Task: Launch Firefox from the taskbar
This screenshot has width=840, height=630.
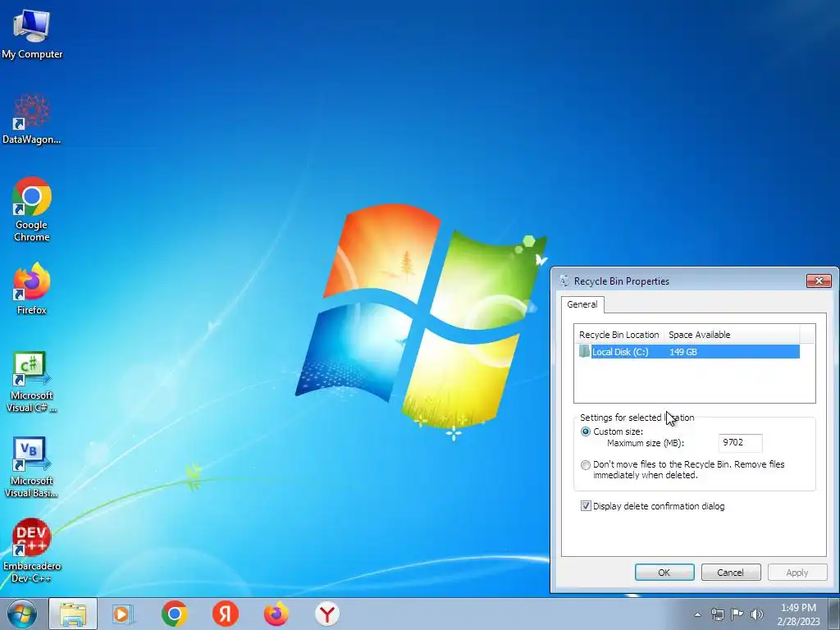Action: (x=276, y=614)
